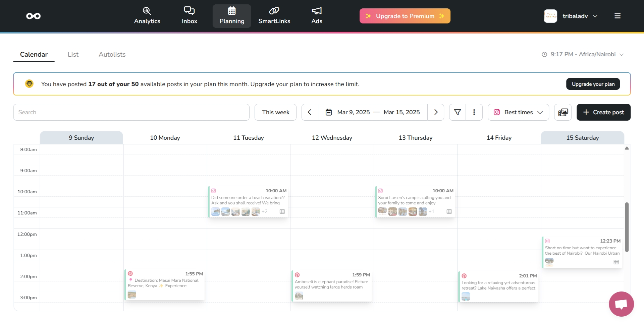Click the Upgrade your plan button

(593, 84)
